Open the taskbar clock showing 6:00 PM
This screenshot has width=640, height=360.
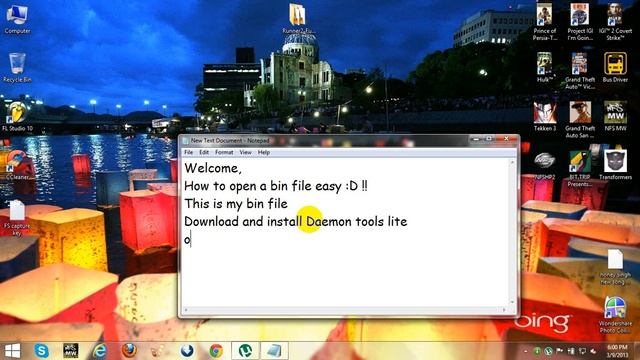[x=618, y=351]
